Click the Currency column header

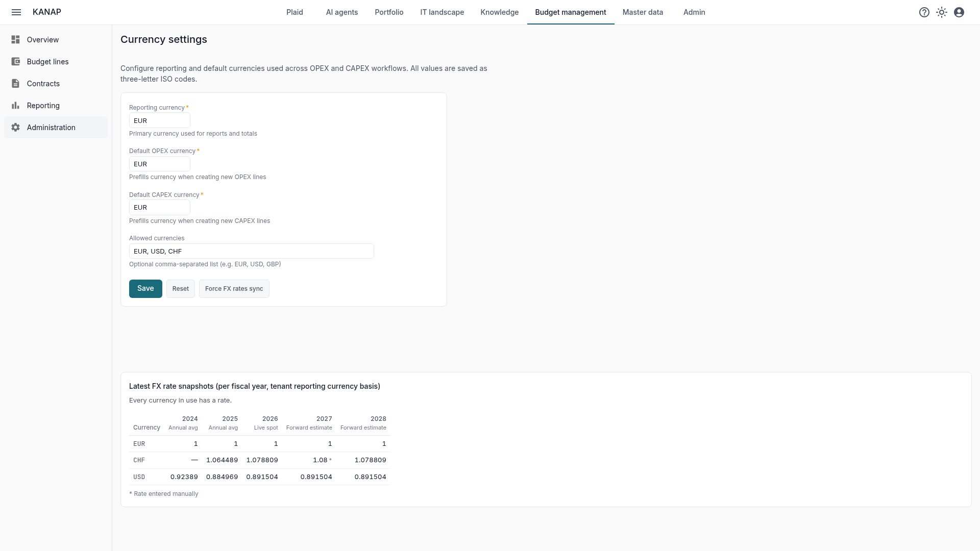click(146, 428)
